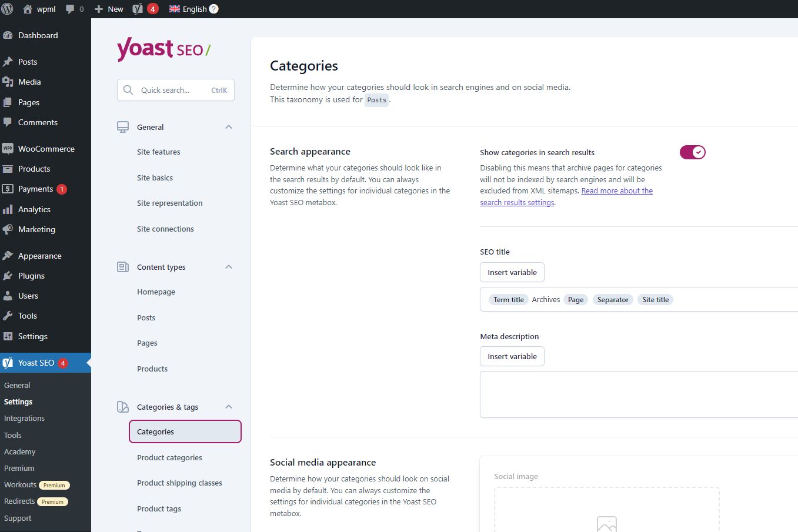This screenshot has width=798, height=532.
Task: Click the General desktop monitor icon
Action: tap(123, 127)
